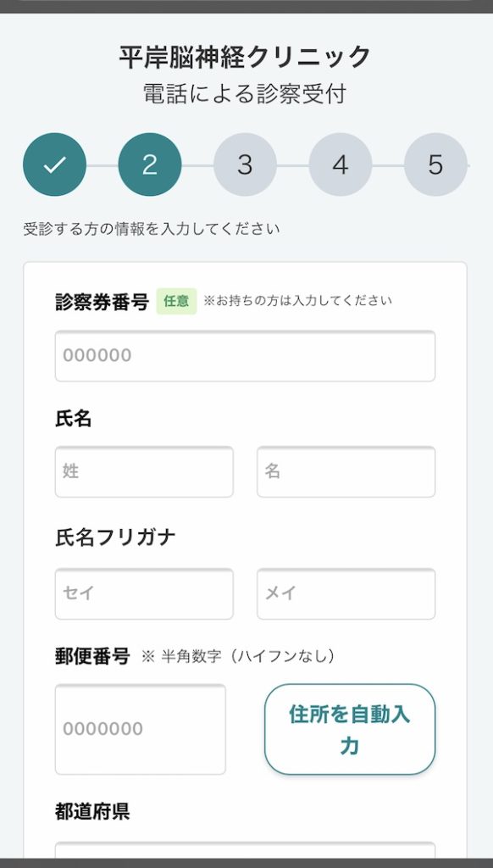This screenshot has height=868, width=493.
Task: Click the 氏名フリガナ label
Action: tap(115, 537)
